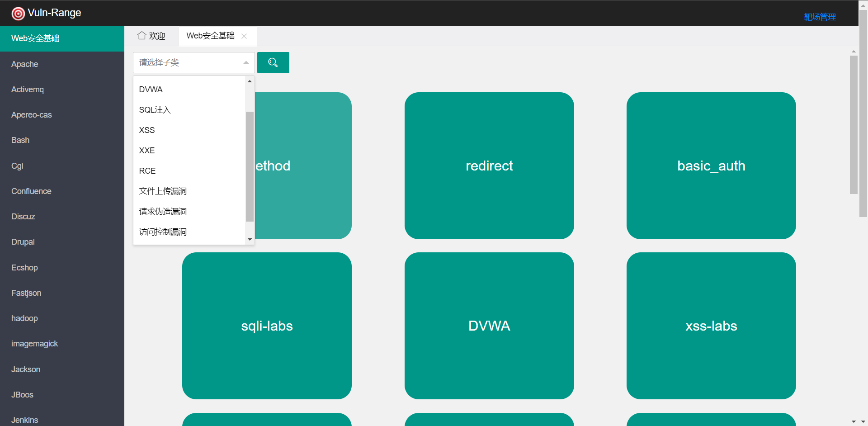This screenshot has height=426, width=868.
Task: Switch to the 欢迎 tab
Action: coord(152,36)
